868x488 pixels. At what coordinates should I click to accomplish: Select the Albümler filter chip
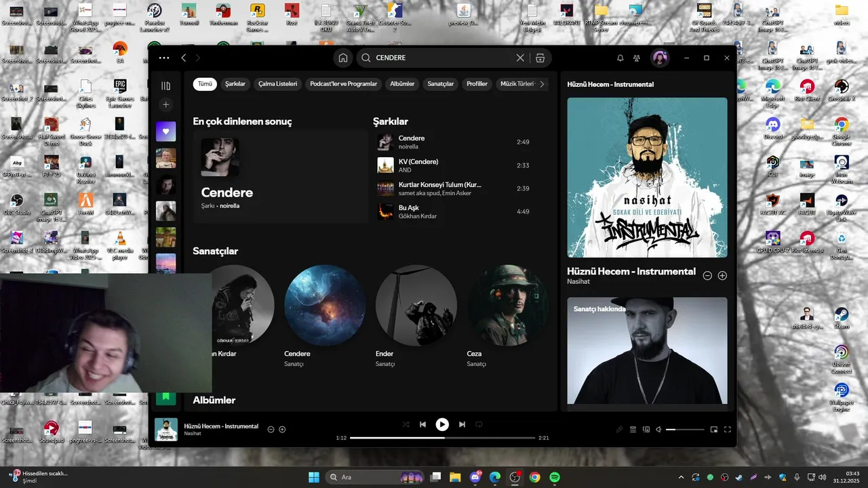402,84
